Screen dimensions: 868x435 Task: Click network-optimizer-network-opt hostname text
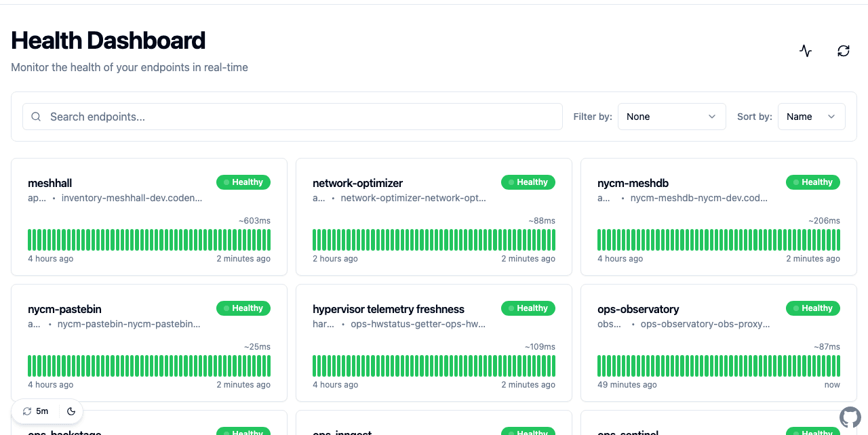414,198
